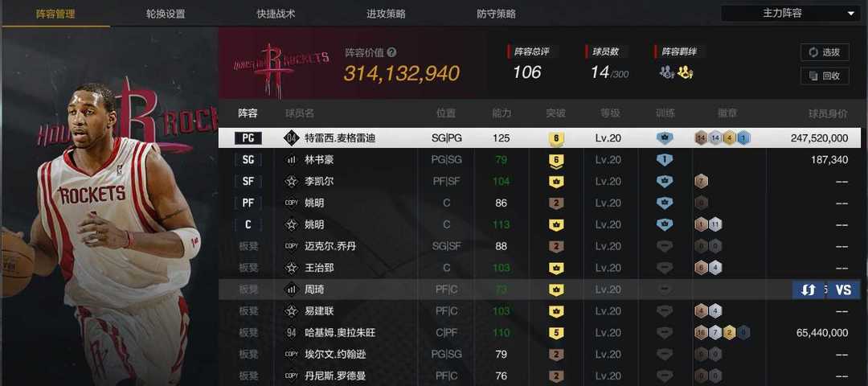This screenshot has width=868, height=386.
Task: Click the card type icon beside 林书豪
Action: 291,160
